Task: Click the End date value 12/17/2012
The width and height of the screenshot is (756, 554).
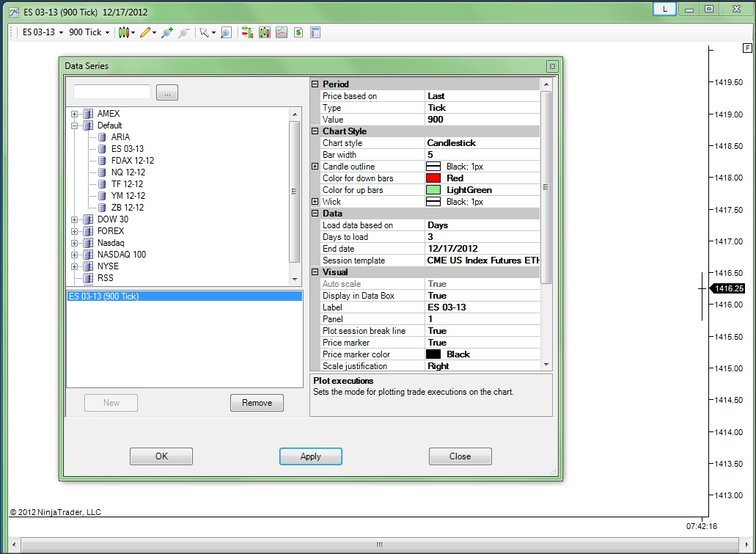Action: (482, 249)
